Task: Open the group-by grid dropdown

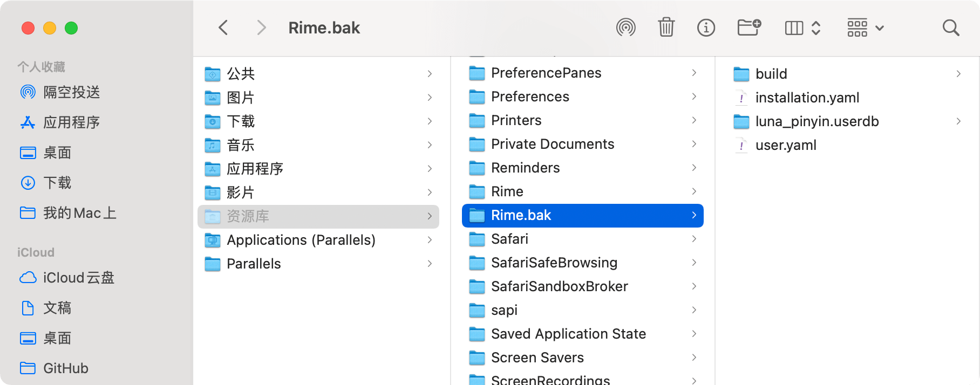Action: [865, 27]
